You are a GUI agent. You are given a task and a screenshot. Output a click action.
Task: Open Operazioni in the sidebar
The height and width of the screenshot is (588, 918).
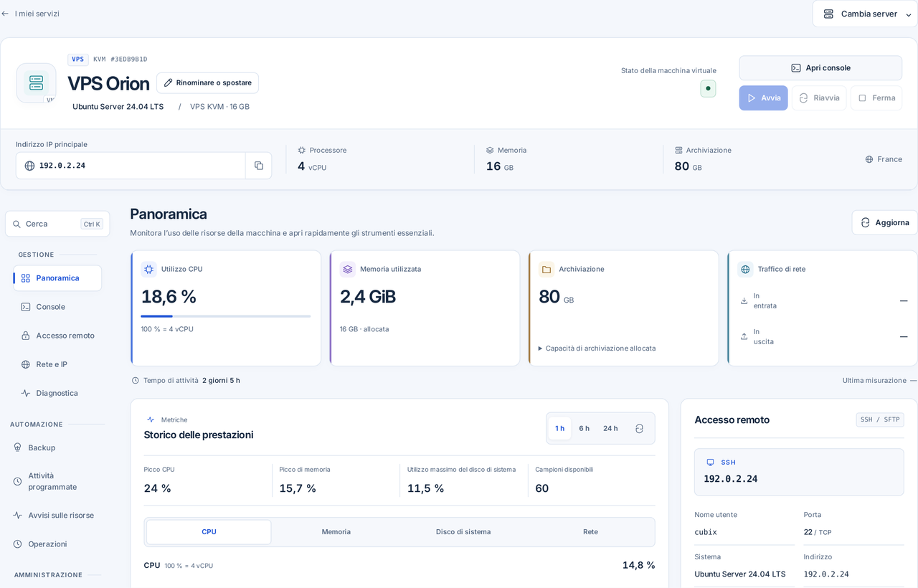[57, 544]
